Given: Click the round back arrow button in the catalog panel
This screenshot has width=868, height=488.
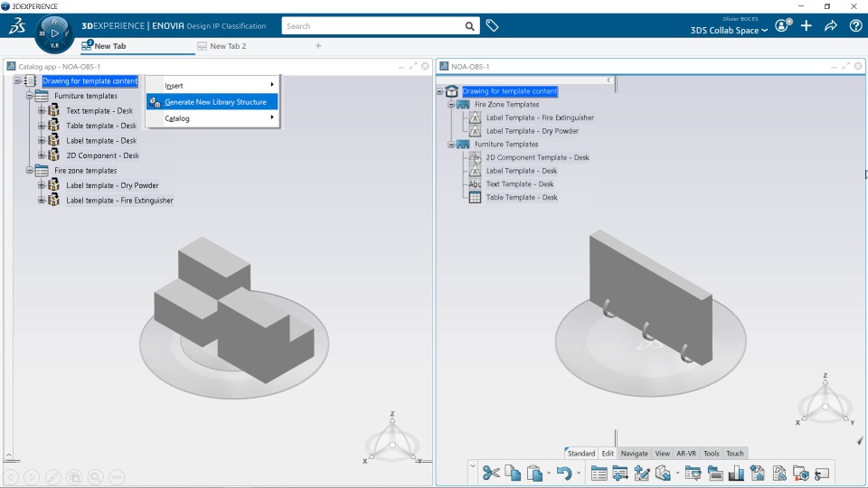Looking at the screenshot, I should point(11,477).
